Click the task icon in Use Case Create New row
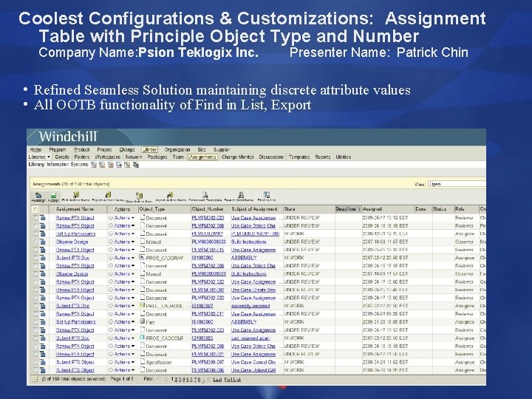 pyautogui.click(x=42, y=290)
